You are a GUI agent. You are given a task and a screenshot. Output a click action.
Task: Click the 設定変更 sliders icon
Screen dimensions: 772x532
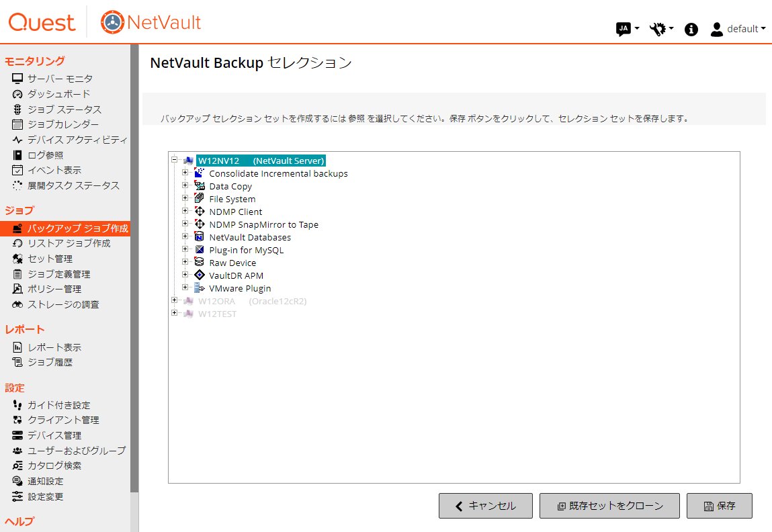coord(17,496)
